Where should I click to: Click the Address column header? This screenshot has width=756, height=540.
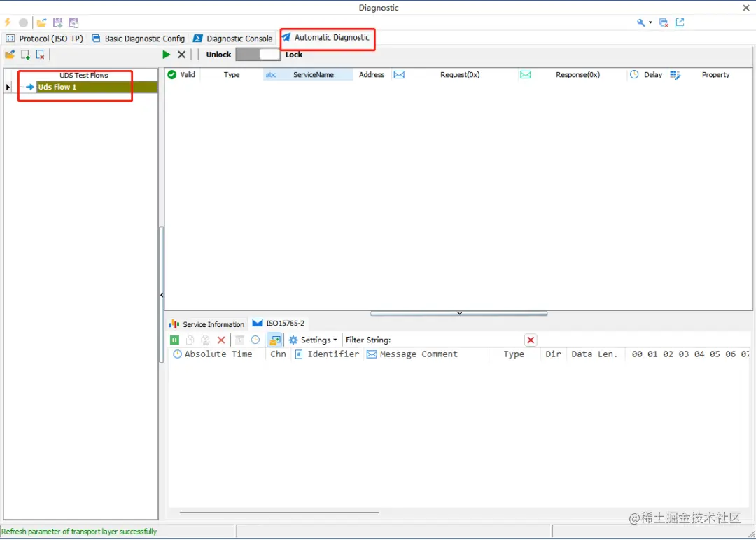click(x=372, y=75)
